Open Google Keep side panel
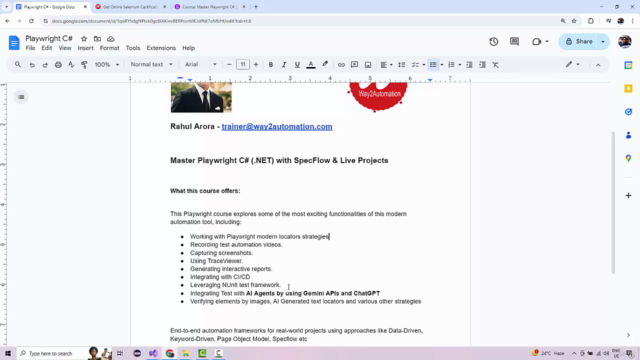The width and height of the screenshot is (640, 360). point(628,89)
